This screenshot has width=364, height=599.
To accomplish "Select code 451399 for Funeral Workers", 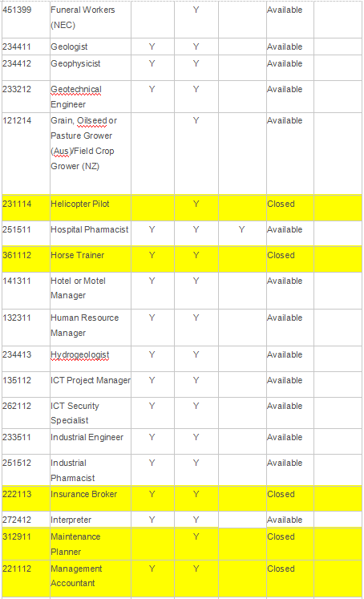I will 26,19.
